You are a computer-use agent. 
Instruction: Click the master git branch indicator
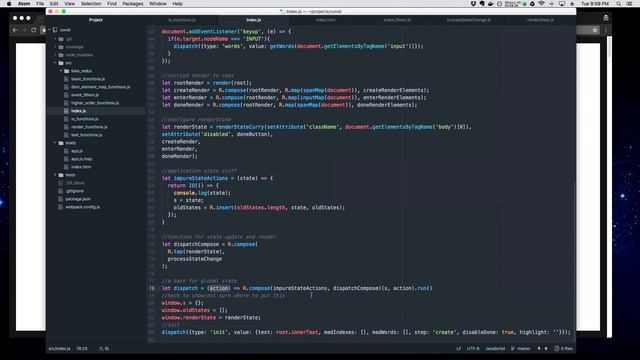coord(521,349)
